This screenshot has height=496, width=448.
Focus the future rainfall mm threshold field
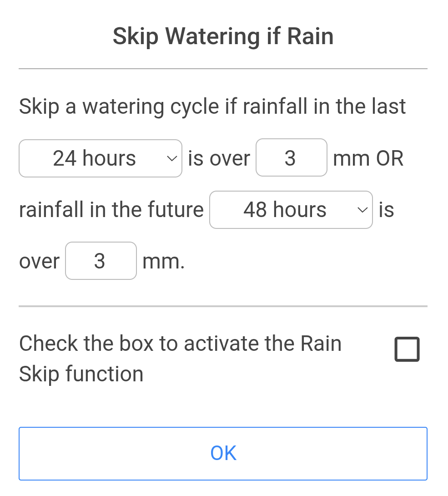(101, 261)
